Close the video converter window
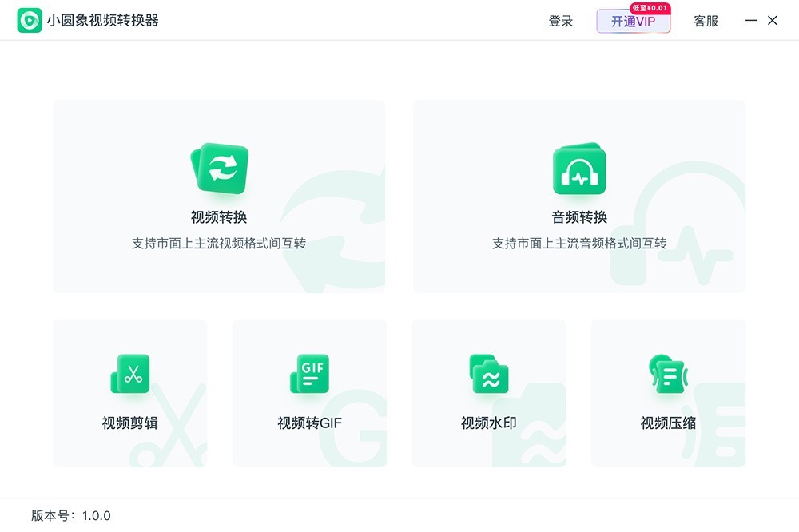This screenshot has width=799, height=532. coord(773,21)
